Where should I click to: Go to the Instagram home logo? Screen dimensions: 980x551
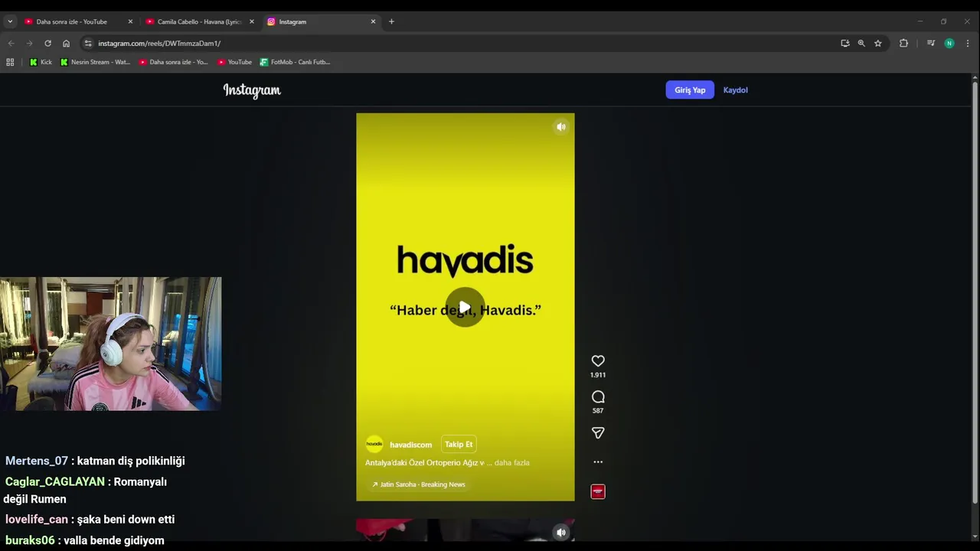252,90
